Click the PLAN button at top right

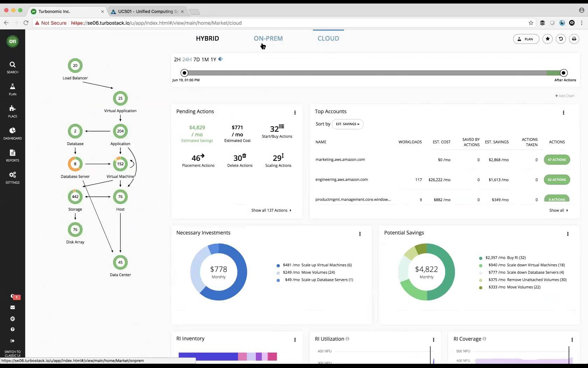(x=526, y=39)
